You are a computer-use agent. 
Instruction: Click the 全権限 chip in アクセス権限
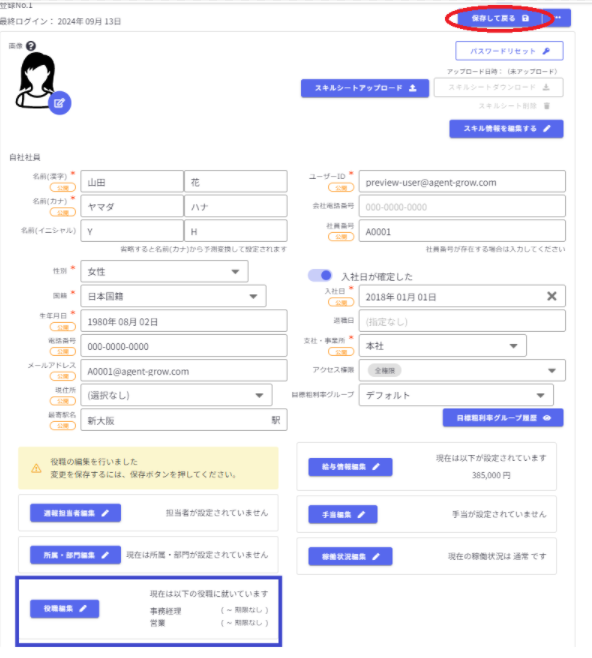tap(384, 371)
